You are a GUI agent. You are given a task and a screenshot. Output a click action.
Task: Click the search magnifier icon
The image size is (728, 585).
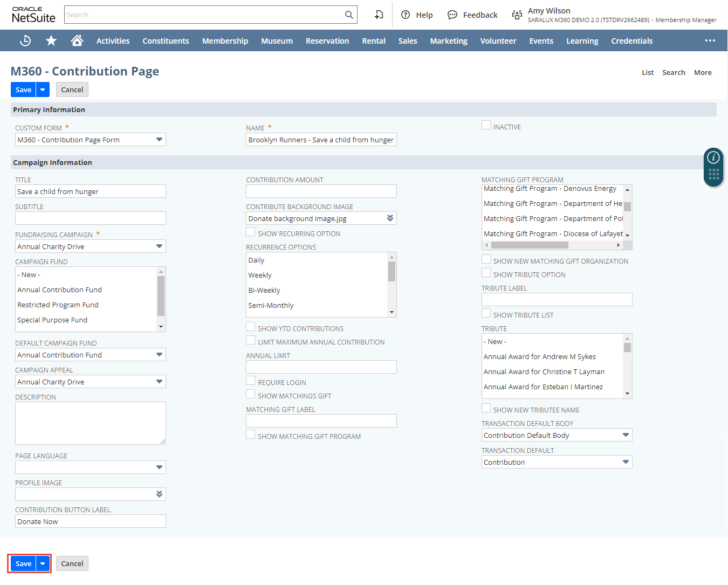coord(349,15)
